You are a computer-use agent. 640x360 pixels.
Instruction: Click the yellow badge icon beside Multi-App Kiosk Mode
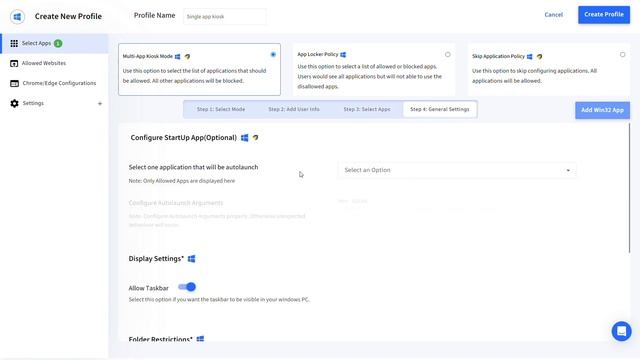click(x=187, y=56)
